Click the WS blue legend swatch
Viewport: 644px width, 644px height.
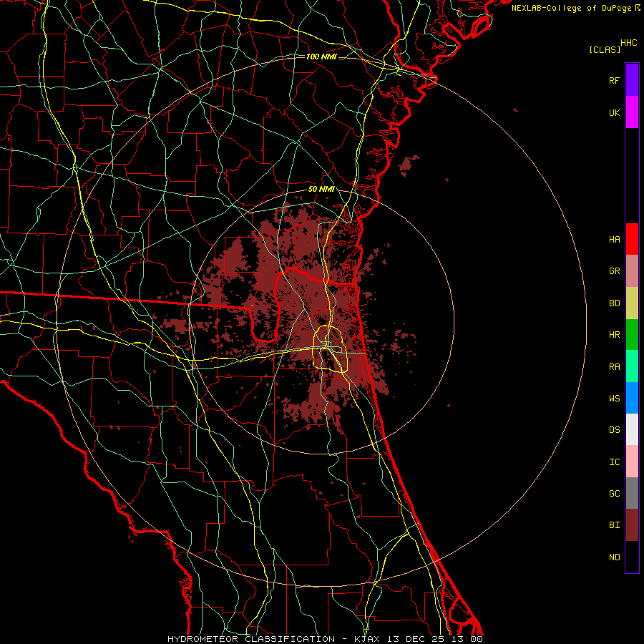tap(632, 398)
